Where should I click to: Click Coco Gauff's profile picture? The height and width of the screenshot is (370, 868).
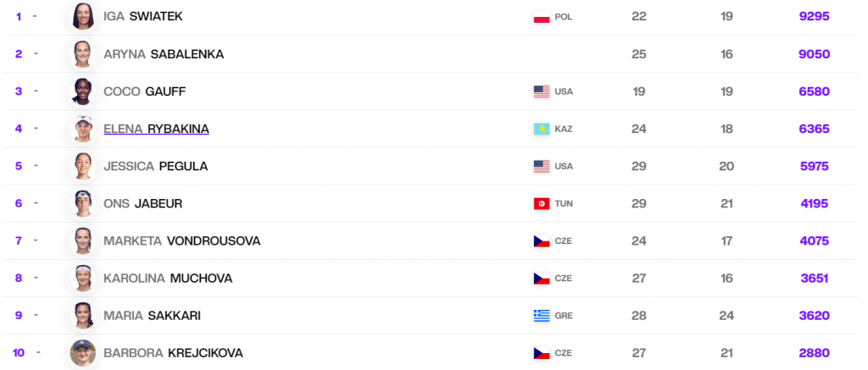(83, 91)
